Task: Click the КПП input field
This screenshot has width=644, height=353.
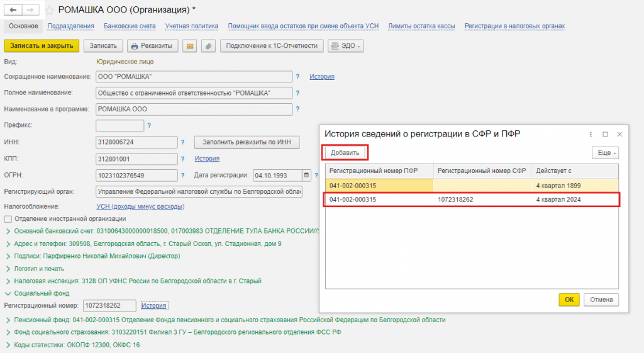Action: point(136,159)
